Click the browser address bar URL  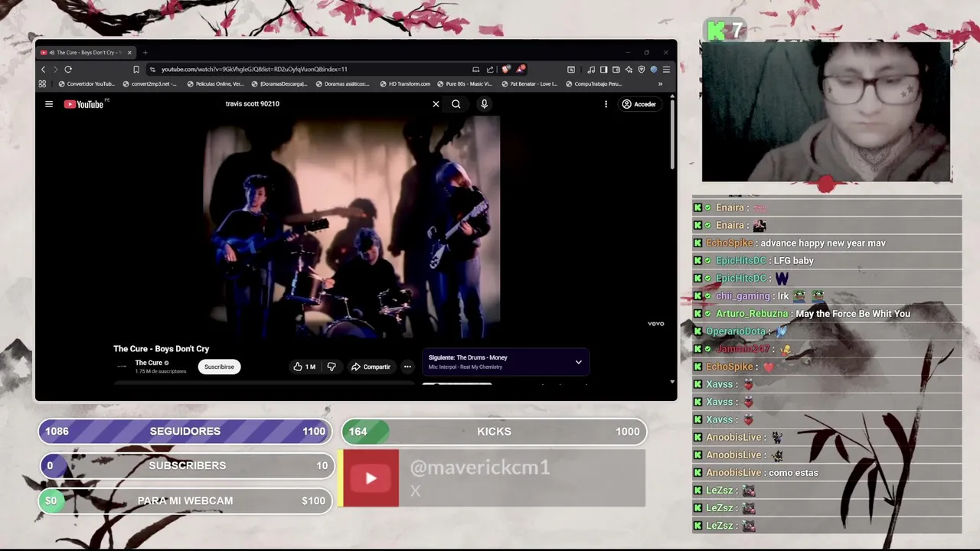tap(254, 69)
